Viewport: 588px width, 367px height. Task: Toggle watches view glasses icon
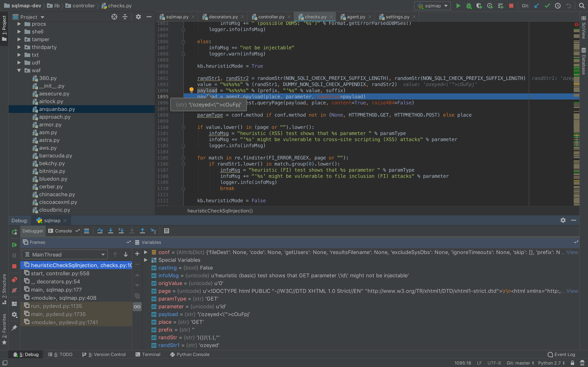pyautogui.click(x=137, y=307)
